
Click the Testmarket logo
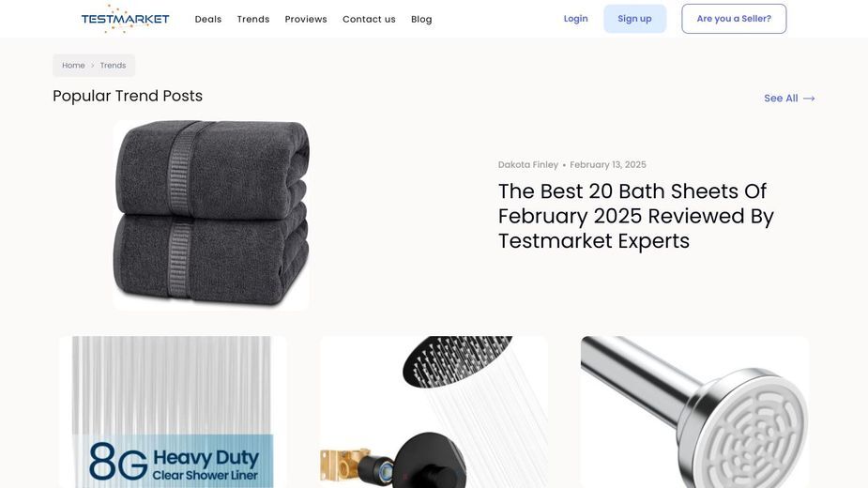(x=125, y=19)
